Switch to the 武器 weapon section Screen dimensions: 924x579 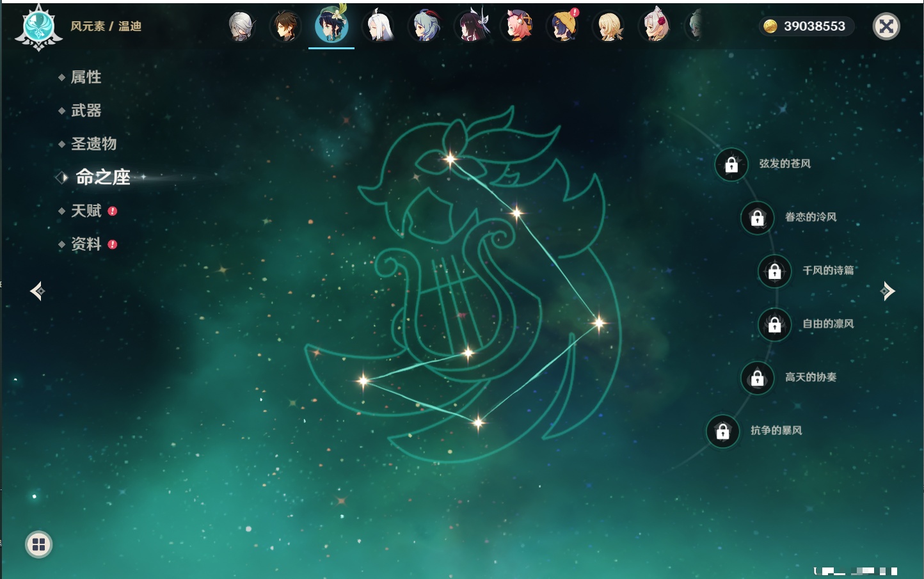[x=86, y=111]
